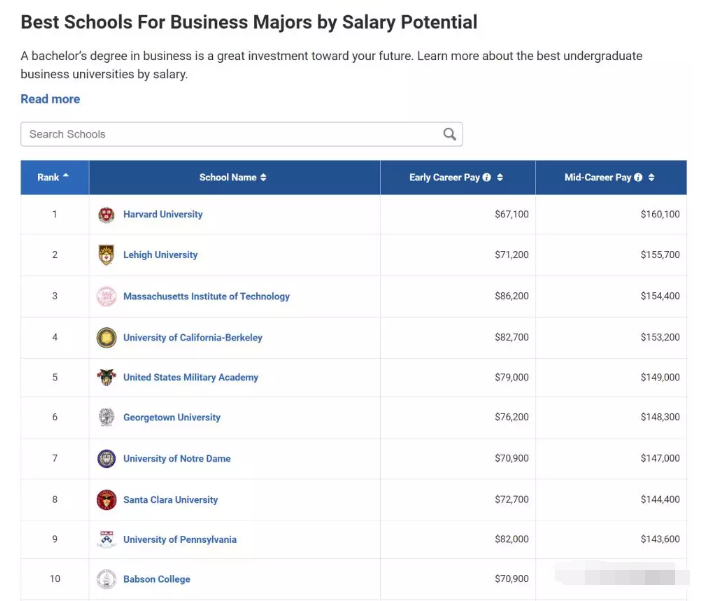Click the Lehigh University shield logo
Viewport: 709px width, 601px height.
click(x=106, y=255)
